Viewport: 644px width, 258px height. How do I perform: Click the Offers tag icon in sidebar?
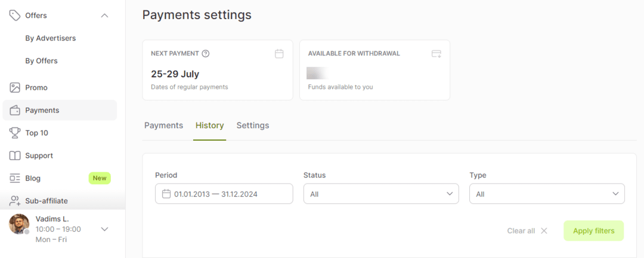(x=15, y=15)
